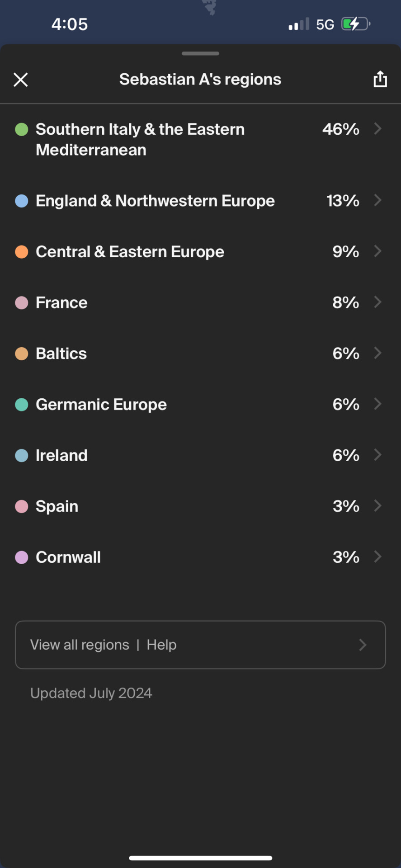Tap the sheet drag handle bar
The image size is (401, 868).
click(x=200, y=53)
